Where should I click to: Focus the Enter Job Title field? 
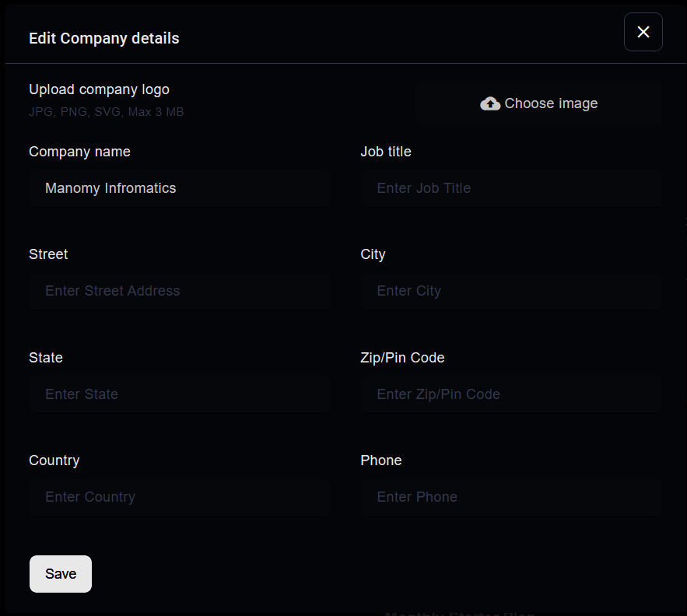511,188
